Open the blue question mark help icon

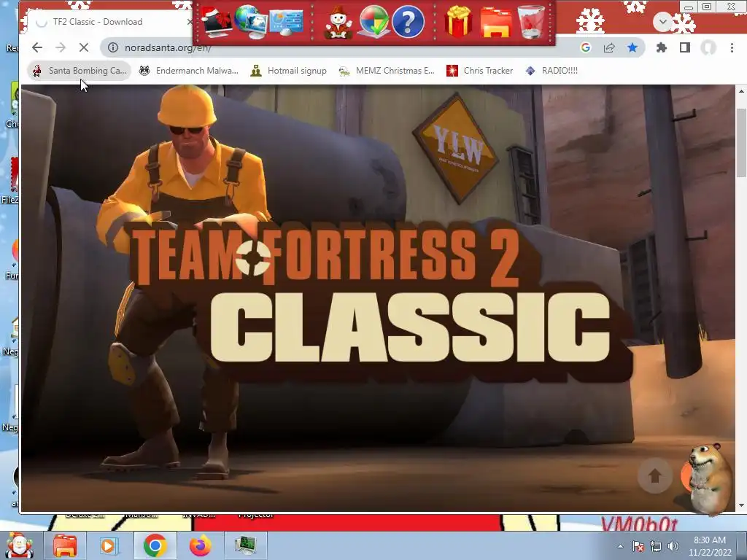(408, 22)
